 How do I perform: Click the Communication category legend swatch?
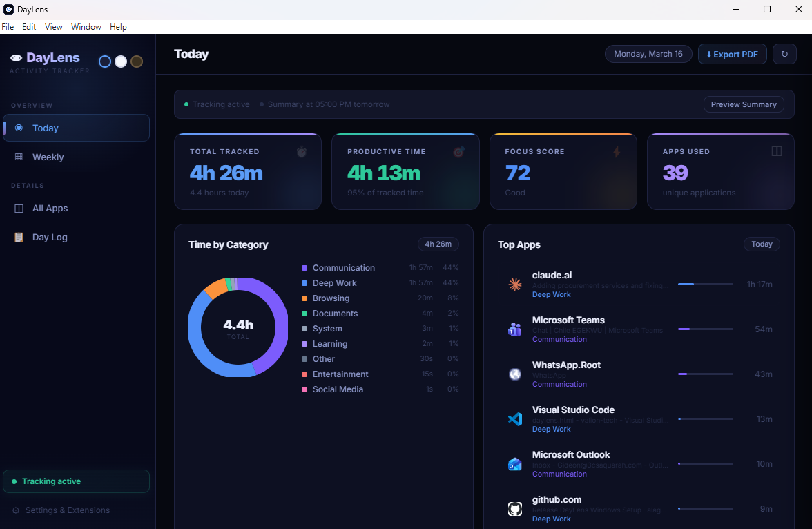click(304, 268)
